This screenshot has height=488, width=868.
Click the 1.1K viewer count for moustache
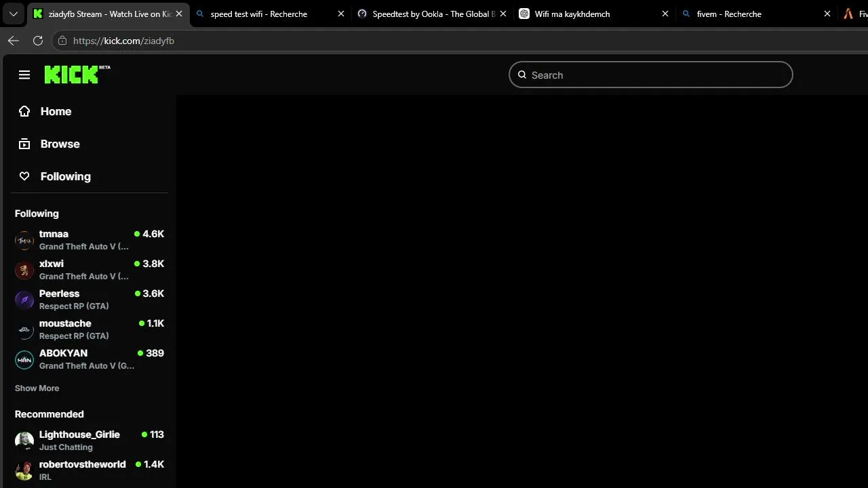pos(155,323)
